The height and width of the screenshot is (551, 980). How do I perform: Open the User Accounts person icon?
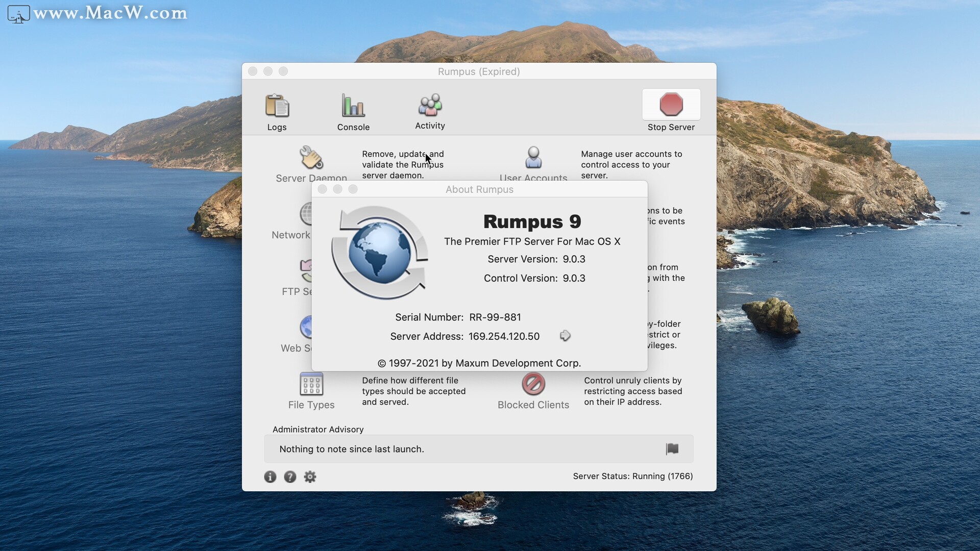[533, 158]
